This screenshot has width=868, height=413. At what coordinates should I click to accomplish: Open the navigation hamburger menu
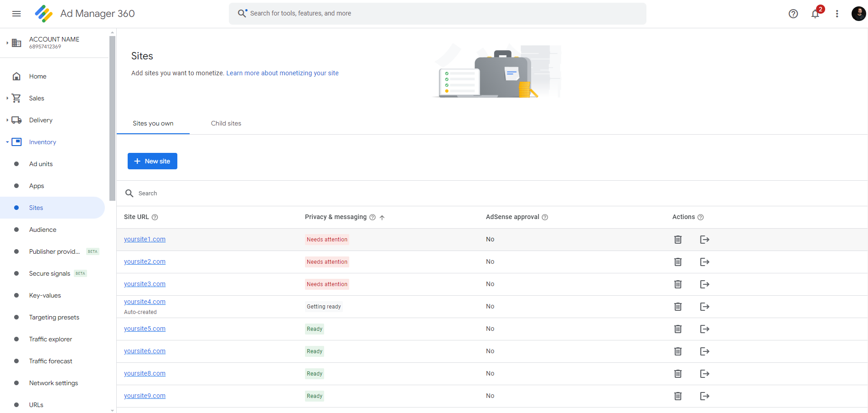click(x=16, y=14)
